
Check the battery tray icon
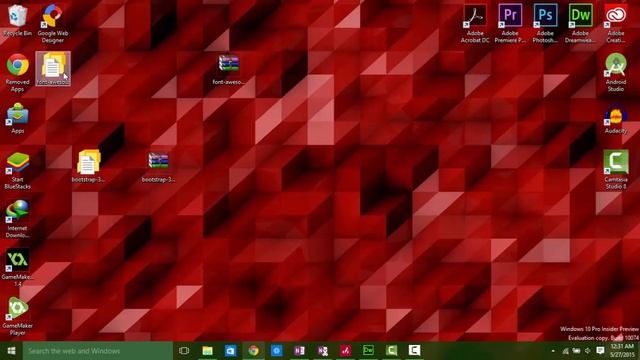(576, 351)
